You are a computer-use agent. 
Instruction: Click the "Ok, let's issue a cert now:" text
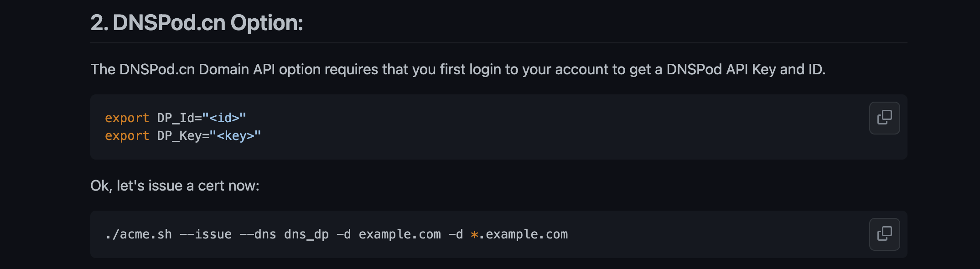[x=175, y=186]
